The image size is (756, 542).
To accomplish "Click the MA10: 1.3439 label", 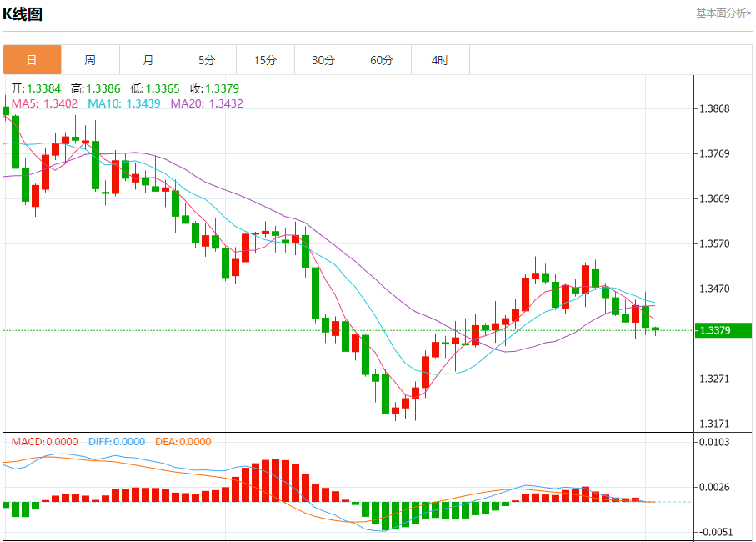I will [124, 103].
